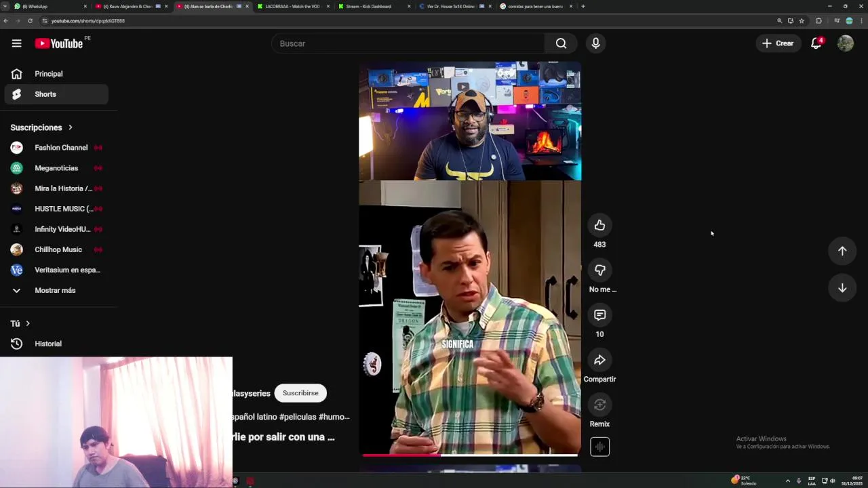Click the Compartir share arrow
The width and height of the screenshot is (868, 488).
(x=599, y=360)
